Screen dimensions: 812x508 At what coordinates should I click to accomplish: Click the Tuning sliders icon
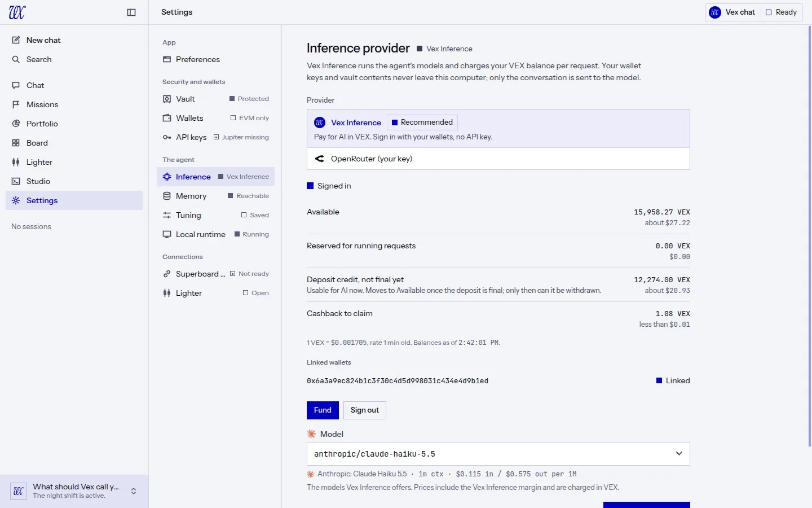pos(167,215)
